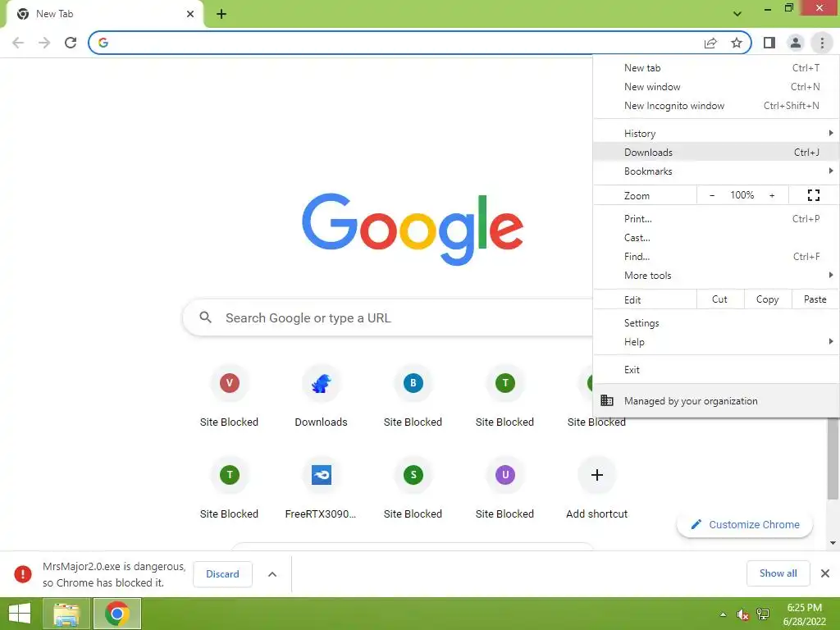Expand download options caret next to Discard
840x630 pixels.
[x=272, y=574]
